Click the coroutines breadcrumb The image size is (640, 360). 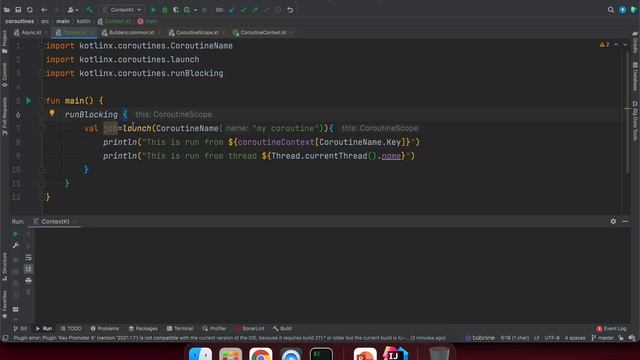[20, 21]
